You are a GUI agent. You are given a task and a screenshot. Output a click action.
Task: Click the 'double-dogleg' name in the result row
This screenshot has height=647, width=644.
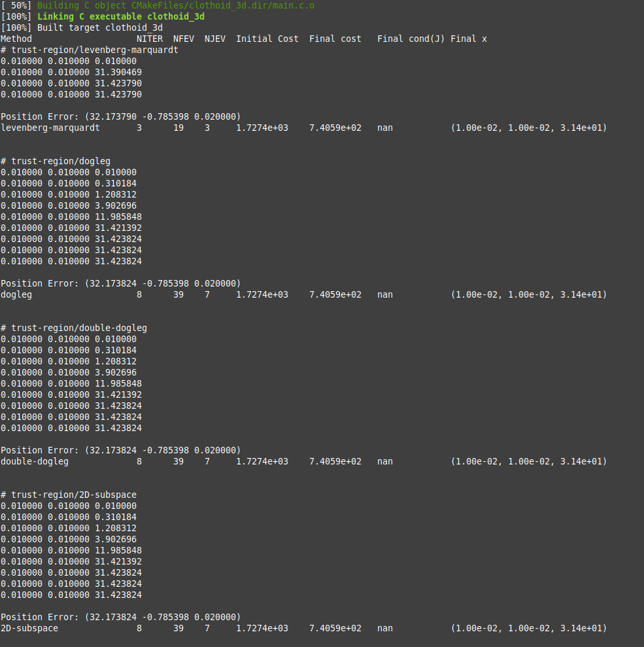point(35,461)
